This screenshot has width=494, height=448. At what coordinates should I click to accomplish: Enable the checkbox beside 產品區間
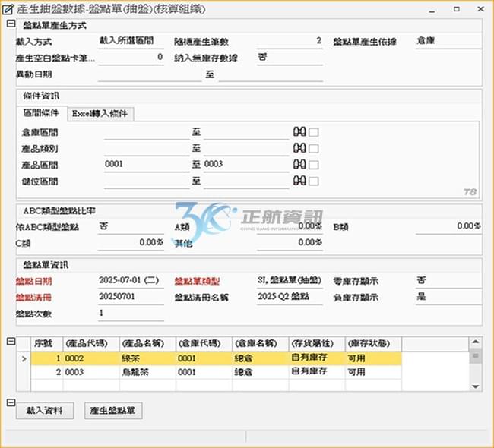(x=314, y=165)
